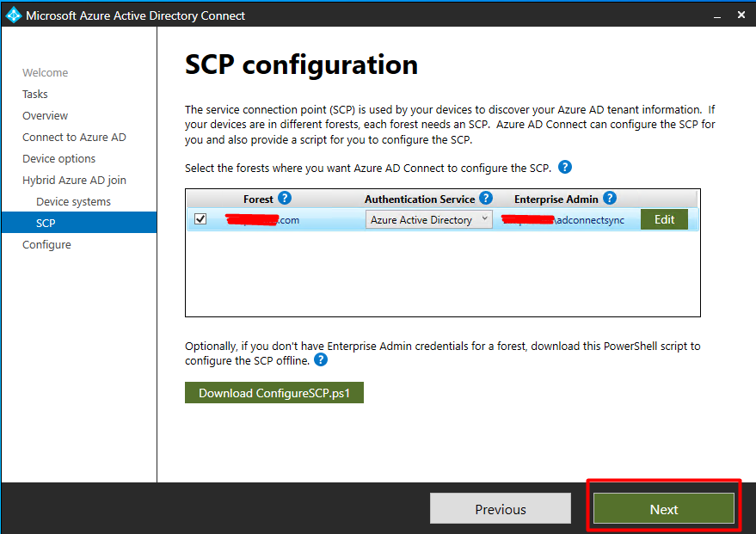Download the ConfigureSCP.ps1 script

pos(274,393)
